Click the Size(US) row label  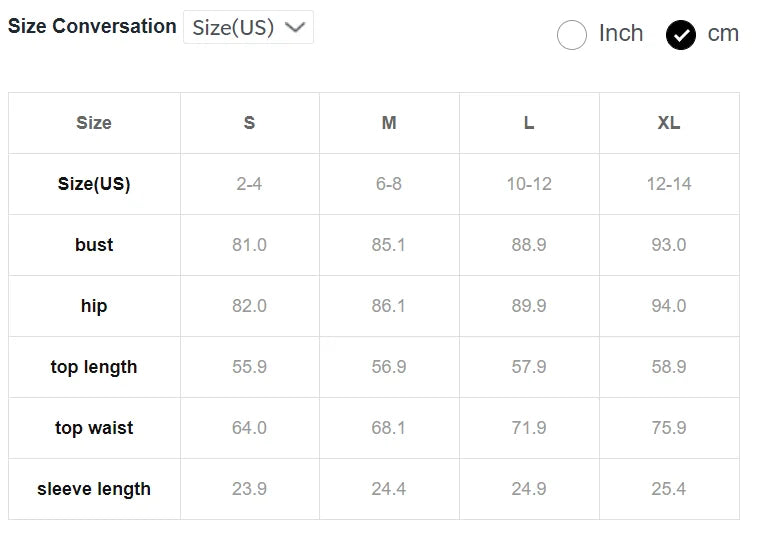pos(94,184)
